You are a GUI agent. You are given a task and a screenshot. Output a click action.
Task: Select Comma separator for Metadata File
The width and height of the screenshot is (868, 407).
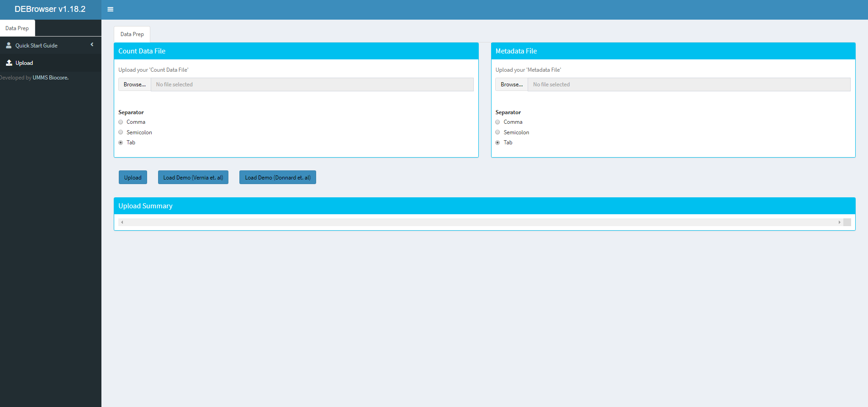coord(498,122)
